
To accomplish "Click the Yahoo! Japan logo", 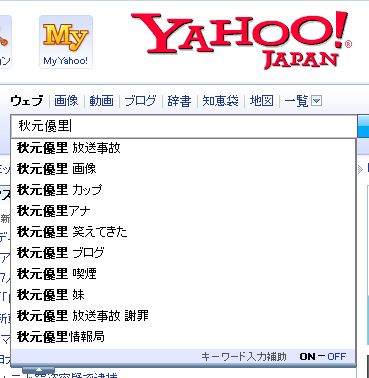I will pyautogui.click(x=241, y=40).
